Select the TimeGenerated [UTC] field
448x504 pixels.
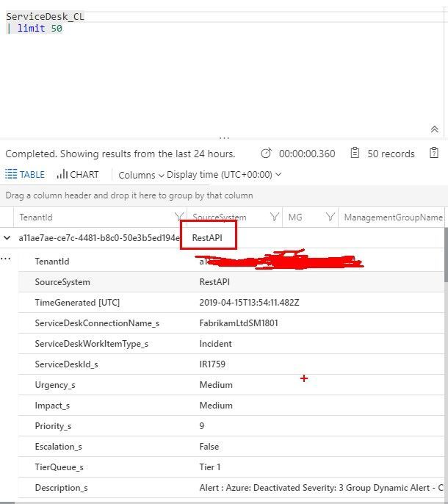click(77, 303)
